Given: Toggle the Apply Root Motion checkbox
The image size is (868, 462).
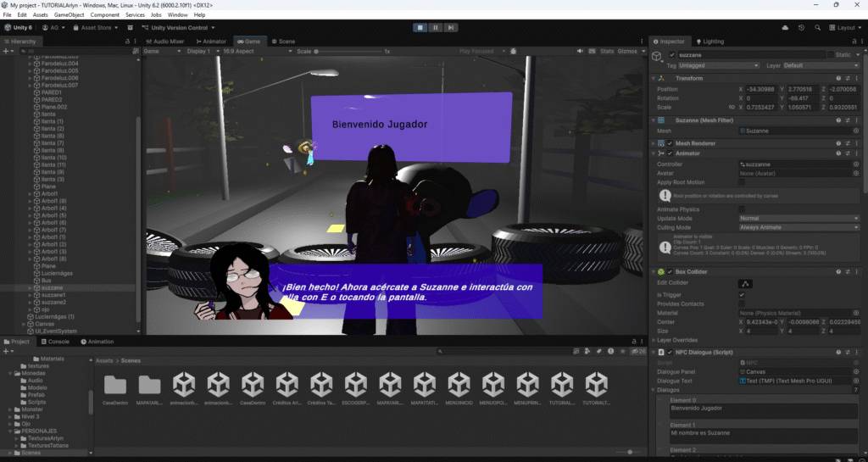Looking at the screenshot, I should pos(742,182).
